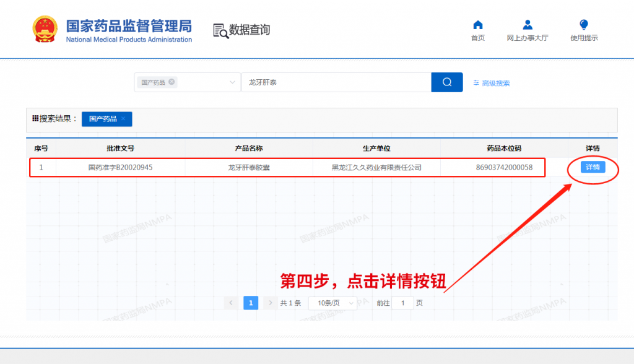Click the 网上办事大厅 navigation label

(528, 38)
